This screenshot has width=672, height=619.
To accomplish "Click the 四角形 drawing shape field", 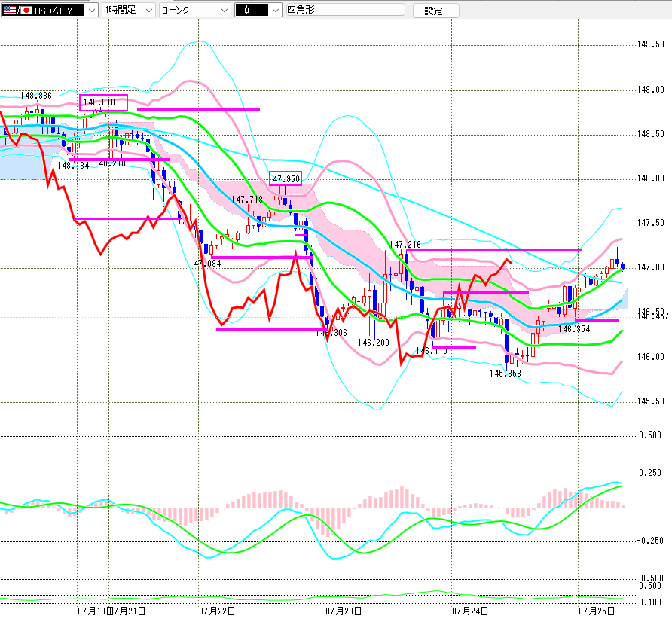I will click(346, 10).
